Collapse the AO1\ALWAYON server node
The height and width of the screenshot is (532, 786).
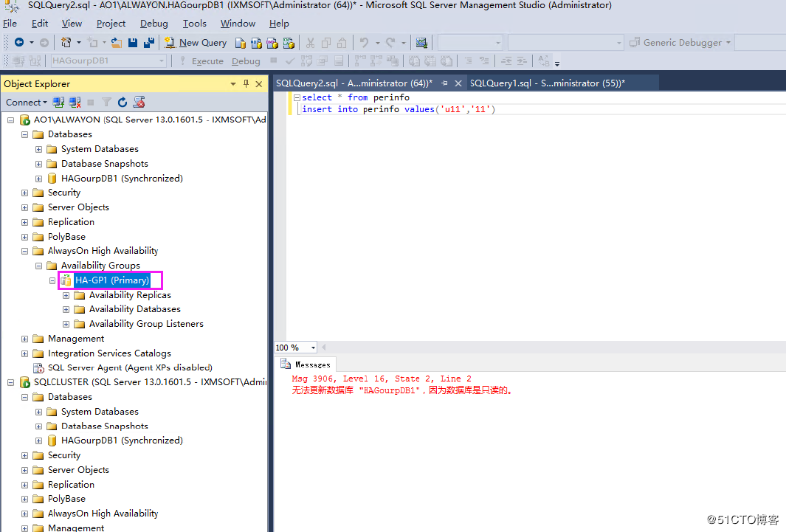point(10,120)
